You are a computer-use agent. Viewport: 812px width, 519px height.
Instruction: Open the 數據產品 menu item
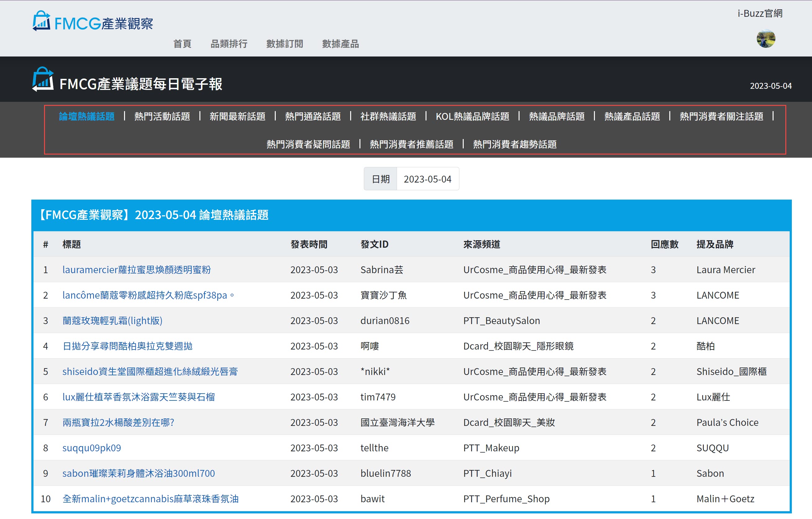[x=340, y=44]
